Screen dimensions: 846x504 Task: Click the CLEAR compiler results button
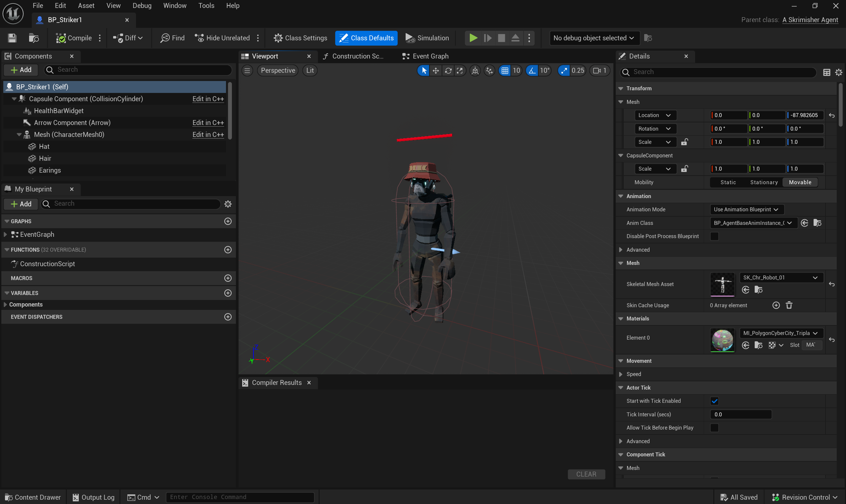pyautogui.click(x=586, y=474)
